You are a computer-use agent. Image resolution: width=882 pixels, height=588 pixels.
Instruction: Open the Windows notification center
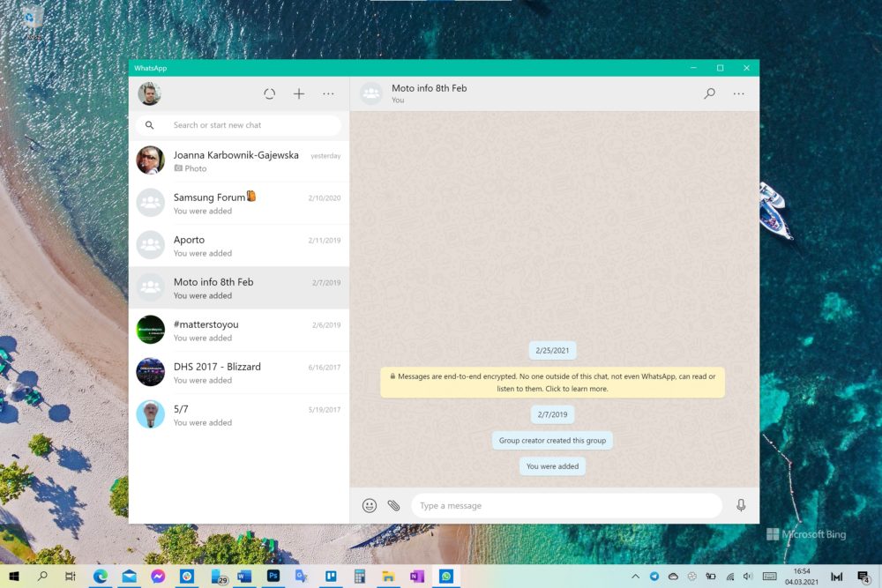(x=863, y=577)
